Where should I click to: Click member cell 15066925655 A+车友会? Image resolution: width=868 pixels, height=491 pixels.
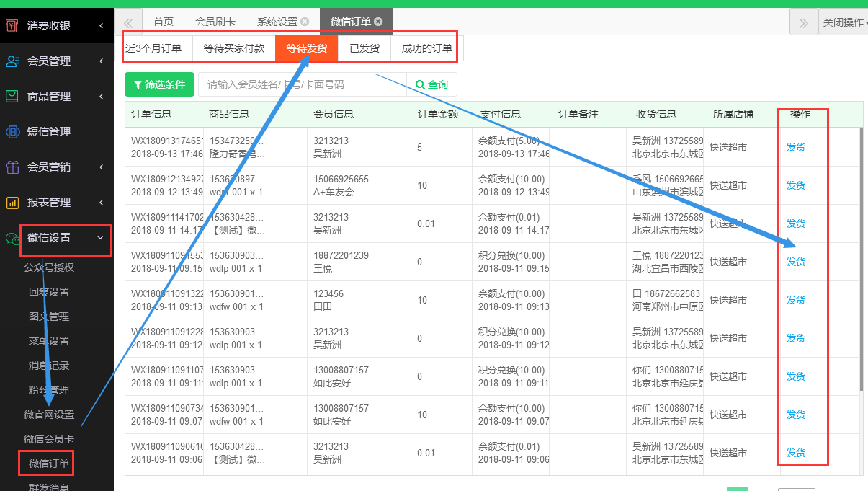click(359, 185)
